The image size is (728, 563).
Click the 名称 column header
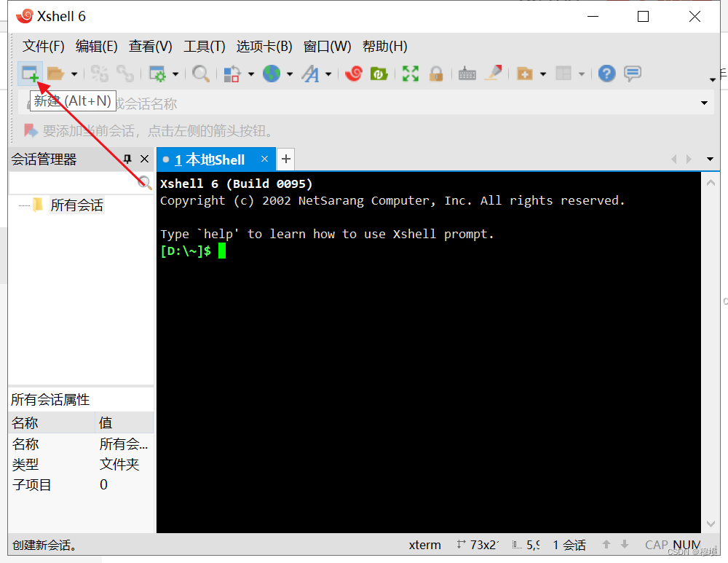click(x=52, y=422)
